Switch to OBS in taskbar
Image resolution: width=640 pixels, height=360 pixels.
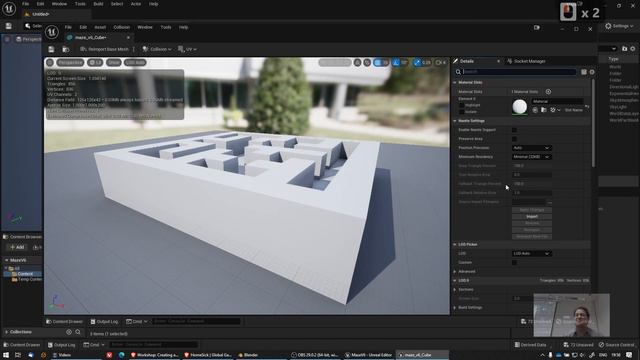click(x=315, y=355)
